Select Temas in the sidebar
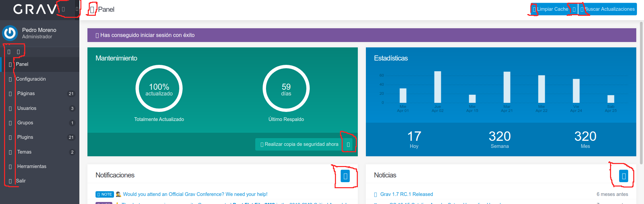644x204 pixels. click(40, 152)
